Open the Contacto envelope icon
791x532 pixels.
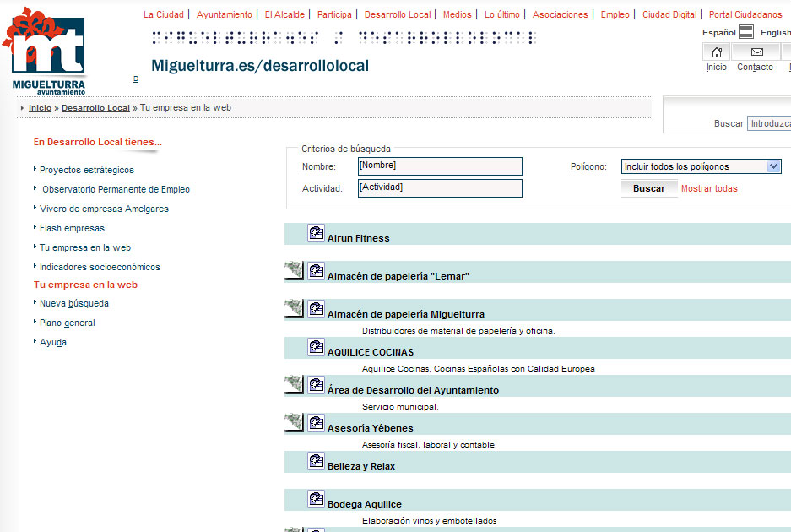[x=756, y=52]
